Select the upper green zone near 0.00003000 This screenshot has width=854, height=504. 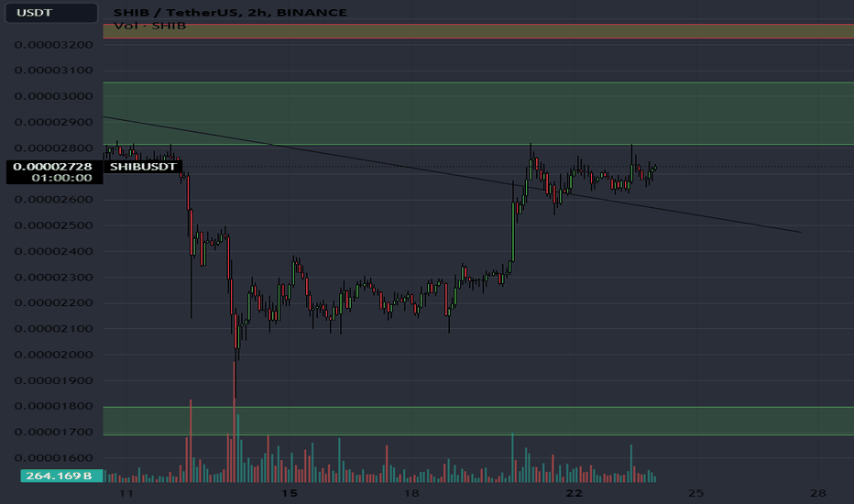(478, 114)
